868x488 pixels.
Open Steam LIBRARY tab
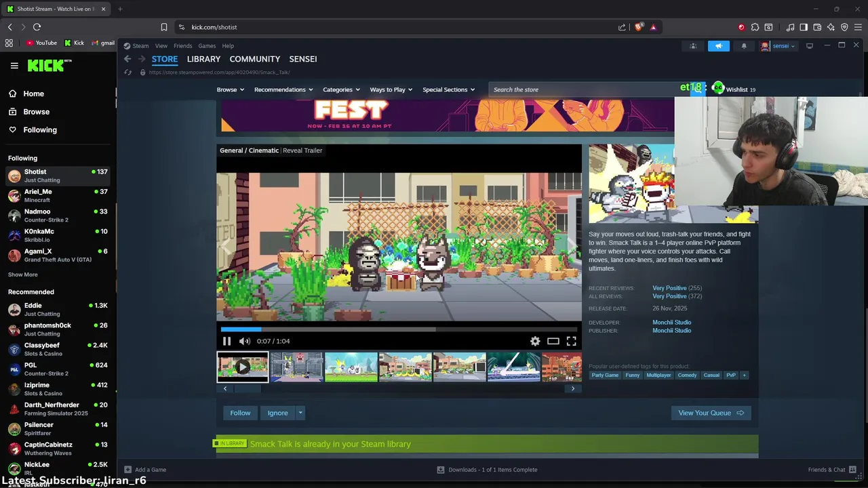click(203, 59)
